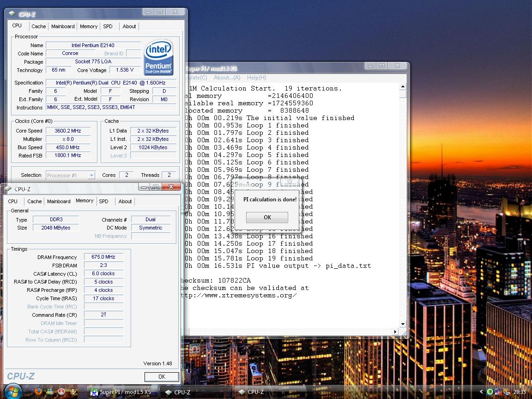Click the Cycle Time value 17 clocks
Viewport: 532px width, 399px height.
click(x=103, y=299)
